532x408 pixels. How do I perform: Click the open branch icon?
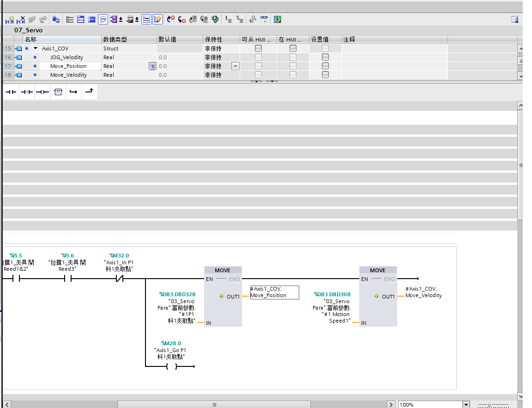coord(73,92)
